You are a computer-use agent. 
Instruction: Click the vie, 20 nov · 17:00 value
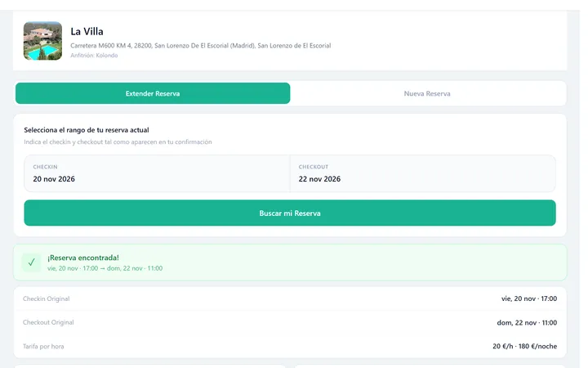pos(529,298)
